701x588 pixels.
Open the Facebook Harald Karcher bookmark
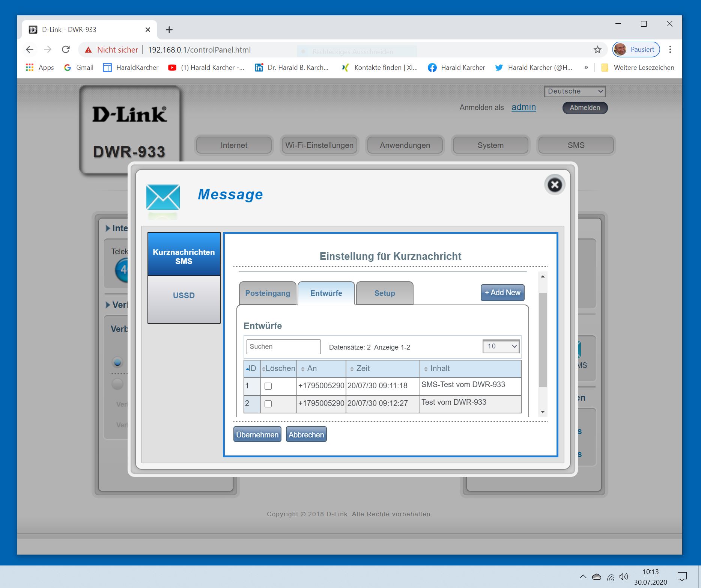coord(457,68)
